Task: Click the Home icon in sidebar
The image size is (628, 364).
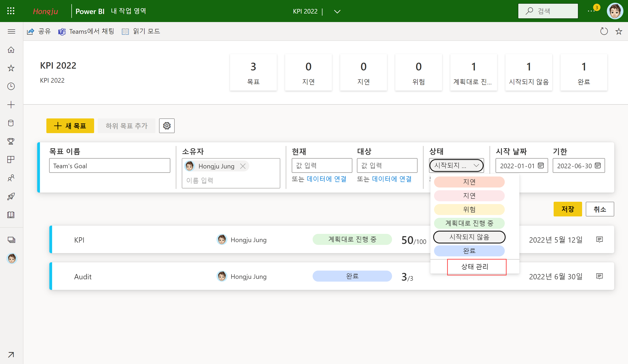Action: click(11, 50)
